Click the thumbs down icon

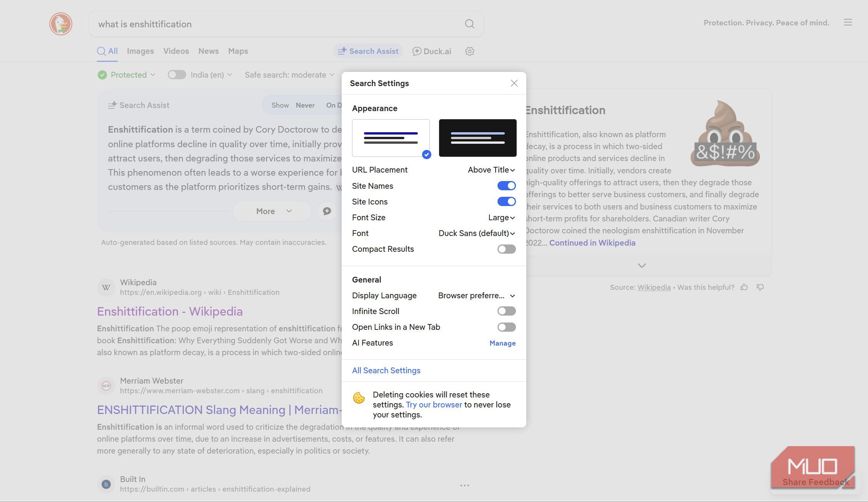[760, 287]
